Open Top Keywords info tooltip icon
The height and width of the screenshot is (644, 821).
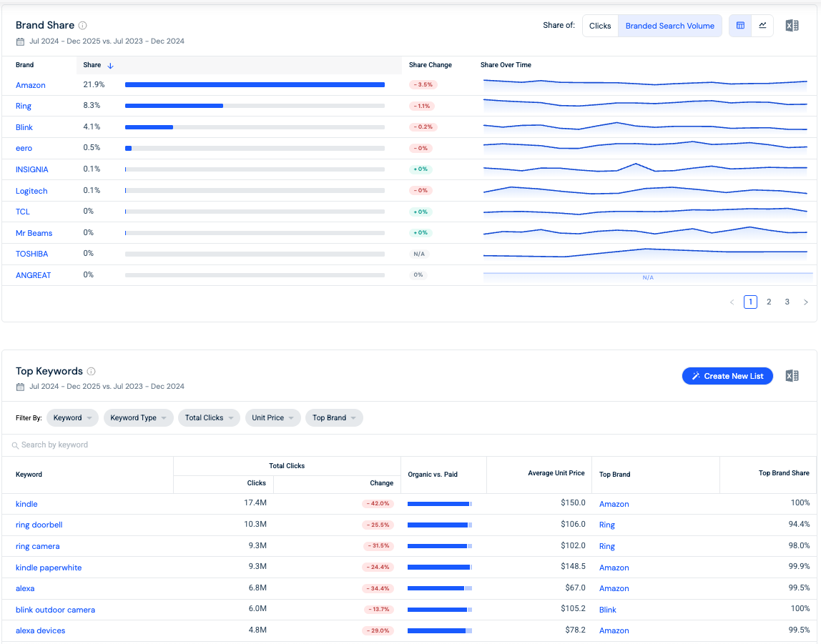91,372
